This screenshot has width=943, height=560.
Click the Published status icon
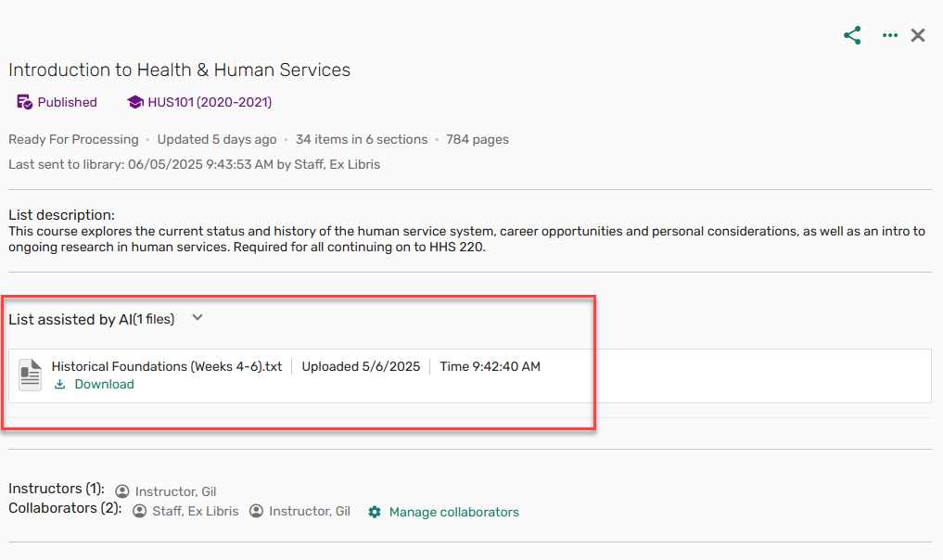click(24, 102)
